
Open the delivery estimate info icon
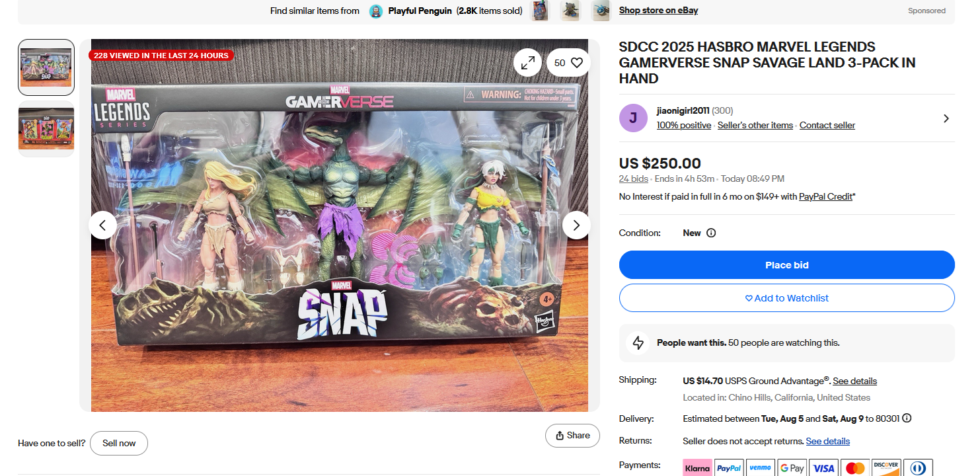[x=907, y=418]
